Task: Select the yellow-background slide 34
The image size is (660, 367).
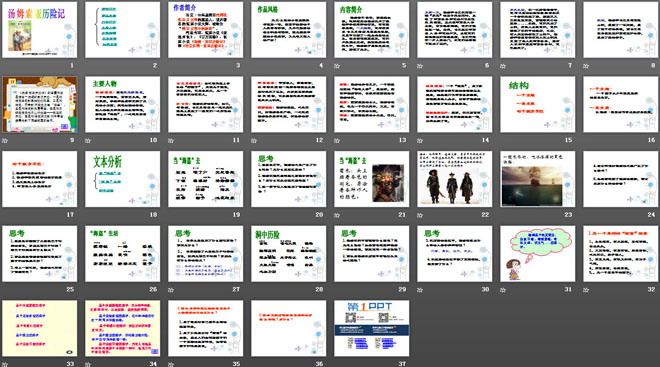Action: pyautogui.click(x=122, y=328)
